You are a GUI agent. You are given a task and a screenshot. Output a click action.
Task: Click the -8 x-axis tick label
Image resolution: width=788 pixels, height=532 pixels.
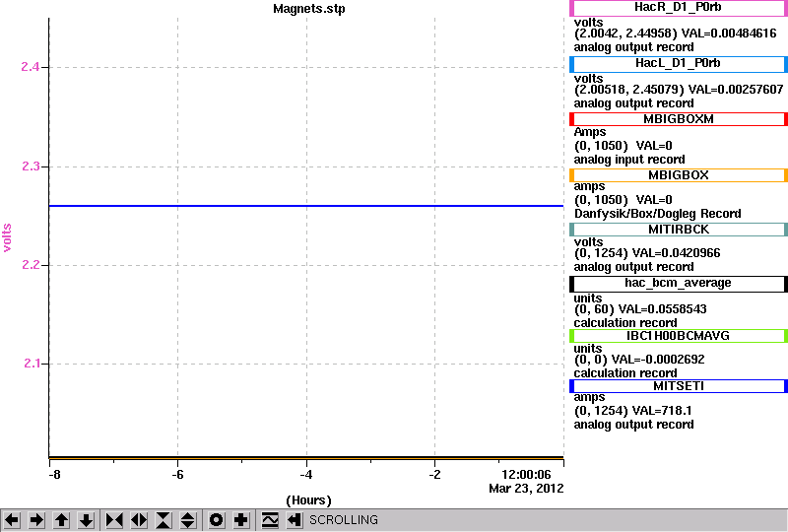[54, 475]
